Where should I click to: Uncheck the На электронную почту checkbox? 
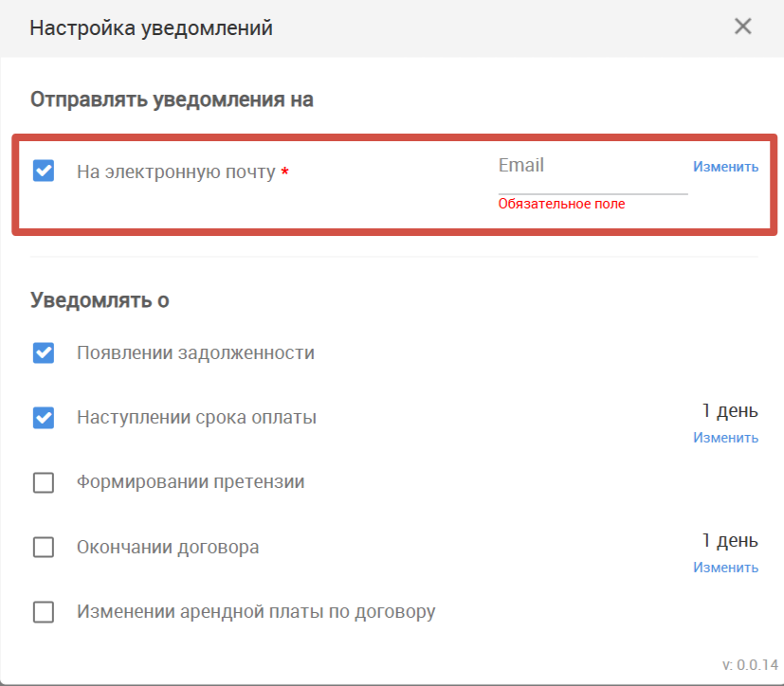(x=44, y=171)
